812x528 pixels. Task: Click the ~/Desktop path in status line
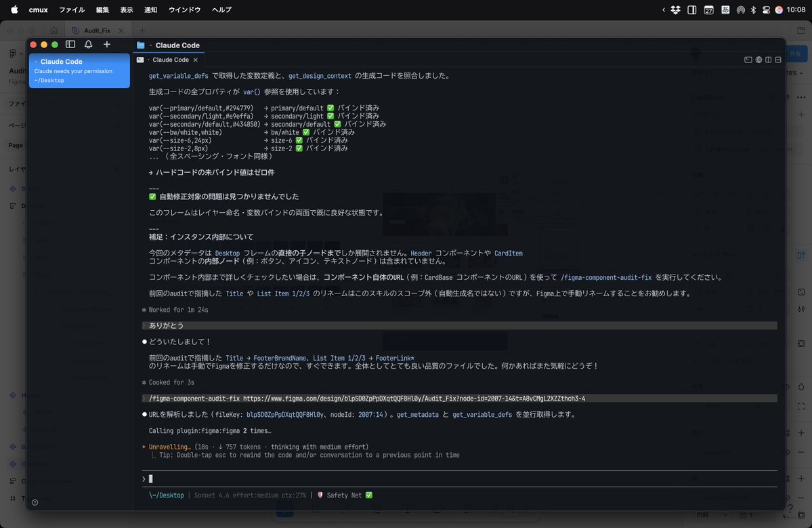[x=166, y=495]
